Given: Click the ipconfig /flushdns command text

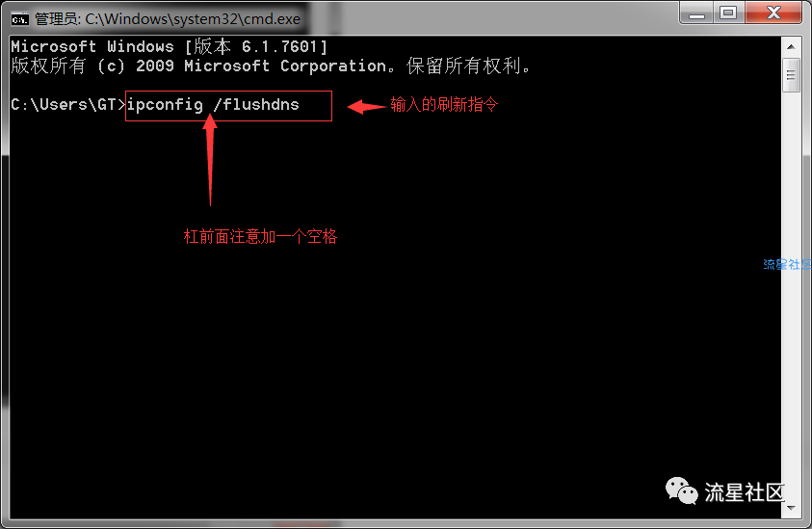Looking at the screenshot, I should coord(213,105).
